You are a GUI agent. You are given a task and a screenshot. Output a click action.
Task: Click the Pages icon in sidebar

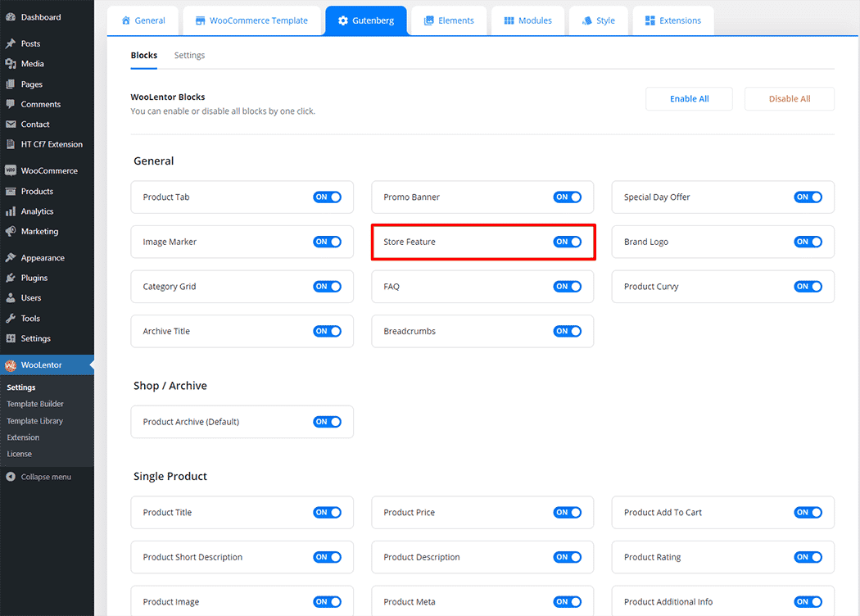[11, 84]
